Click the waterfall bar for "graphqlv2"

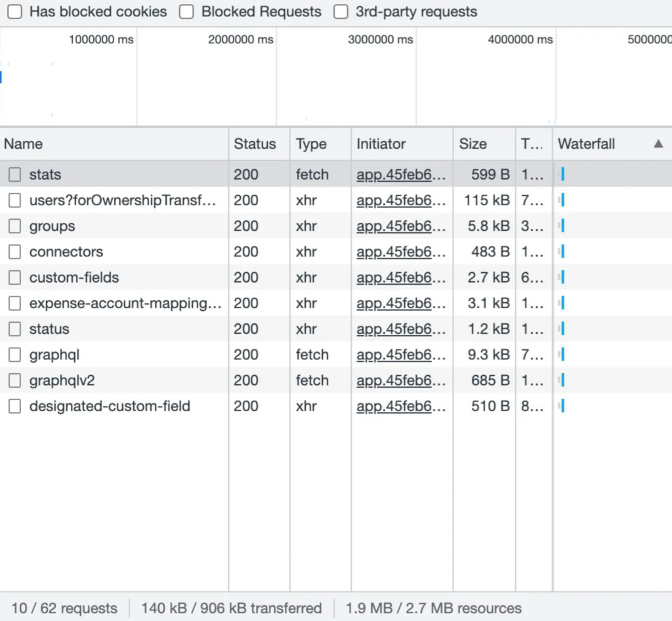point(562,380)
